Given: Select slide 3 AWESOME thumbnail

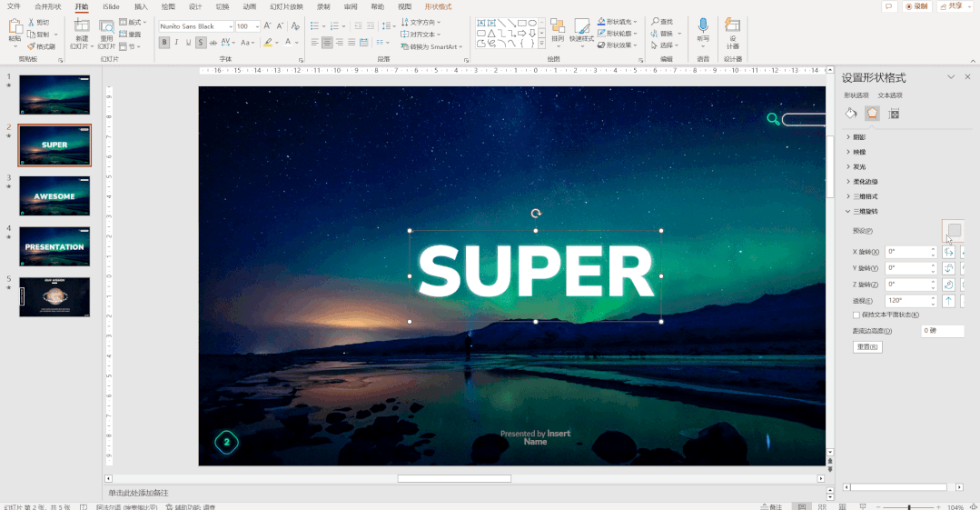Looking at the screenshot, I should coord(54,195).
